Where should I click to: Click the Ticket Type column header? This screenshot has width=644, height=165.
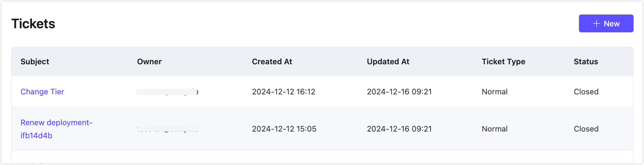click(503, 62)
